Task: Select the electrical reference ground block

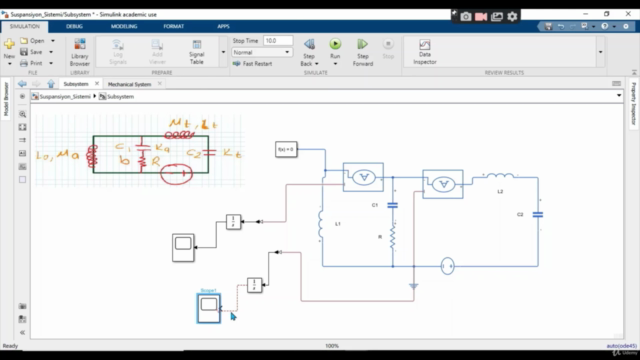Action: pos(413,286)
